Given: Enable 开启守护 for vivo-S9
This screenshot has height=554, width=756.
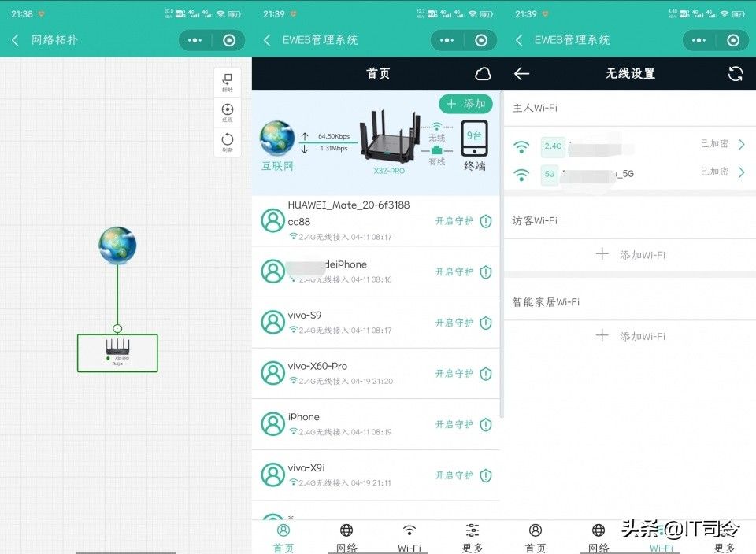Looking at the screenshot, I should point(463,323).
